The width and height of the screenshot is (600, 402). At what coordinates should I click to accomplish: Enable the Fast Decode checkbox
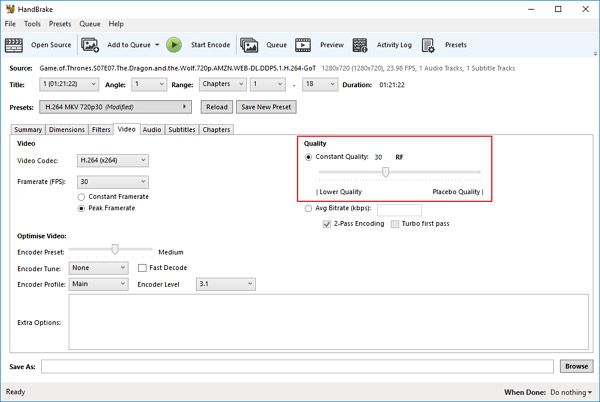click(142, 268)
